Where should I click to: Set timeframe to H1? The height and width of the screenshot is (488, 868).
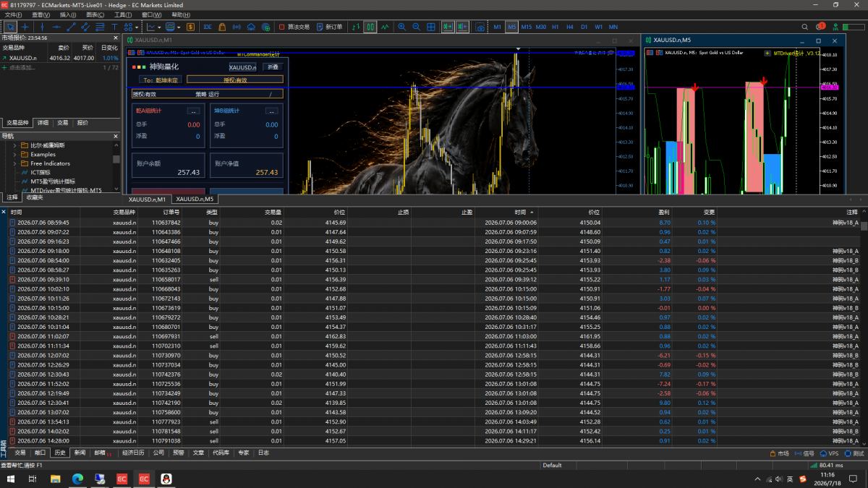pos(556,27)
